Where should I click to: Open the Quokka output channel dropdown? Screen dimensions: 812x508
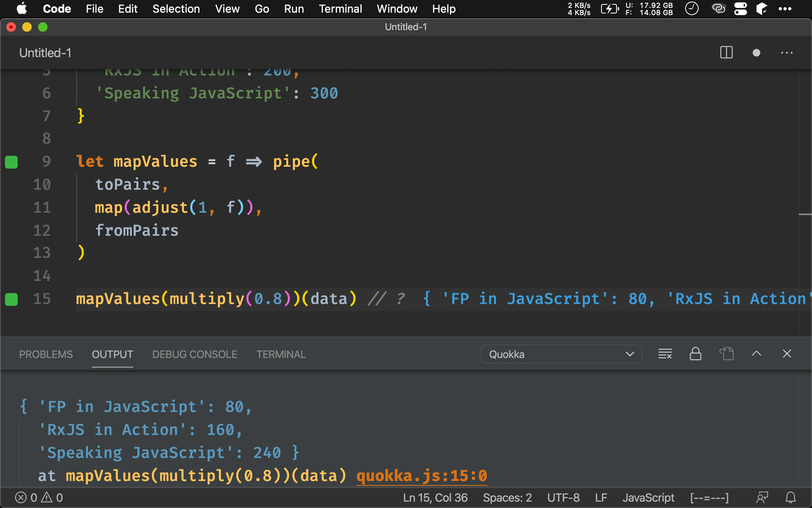pos(561,354)
